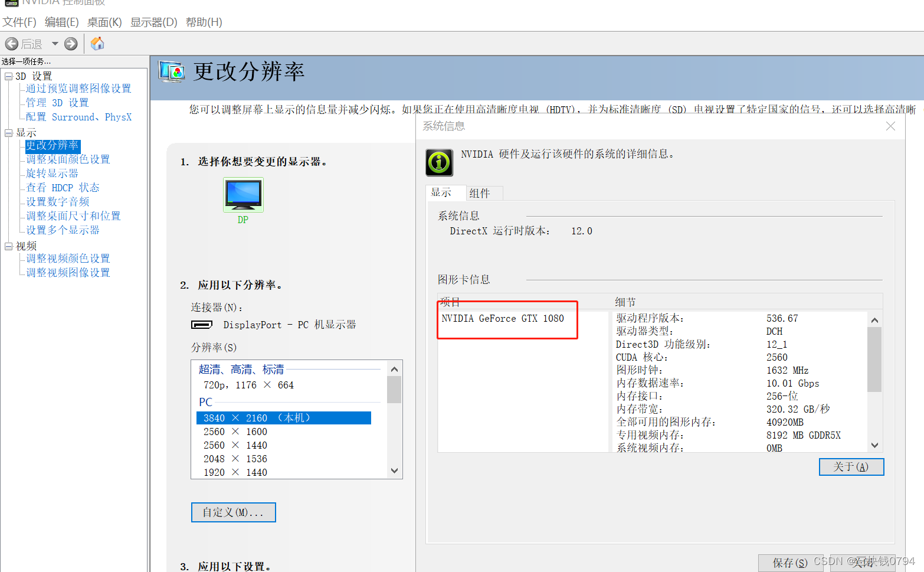The width and height of the screenshot is (924, 572).
Task: Open 调整视频颜色设置
Action: (x=68, y=259)
